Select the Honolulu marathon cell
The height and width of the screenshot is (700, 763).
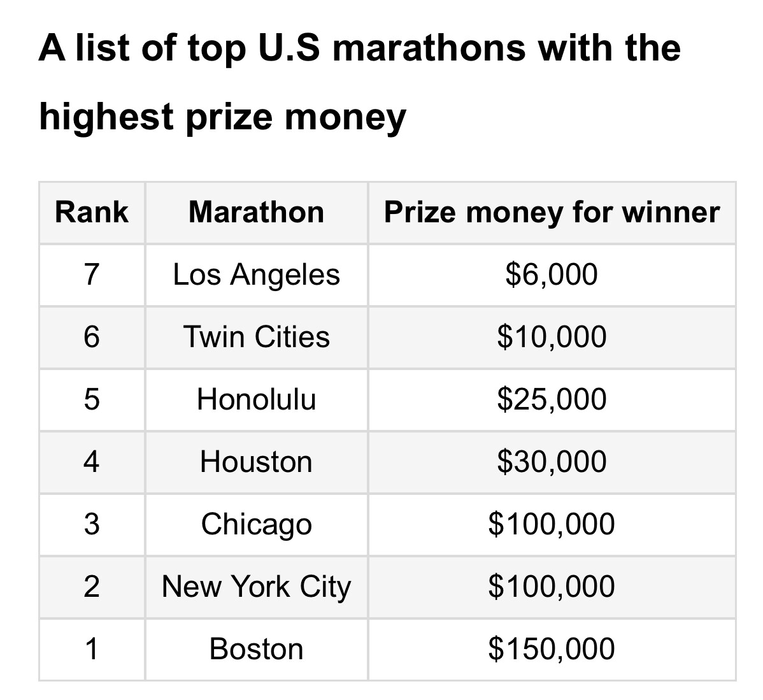point(256,399)
